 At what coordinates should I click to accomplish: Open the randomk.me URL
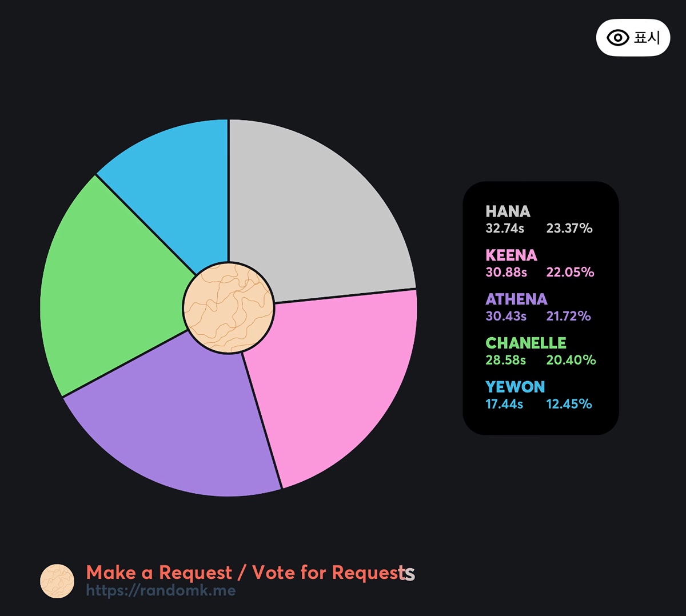coord(161,590)
